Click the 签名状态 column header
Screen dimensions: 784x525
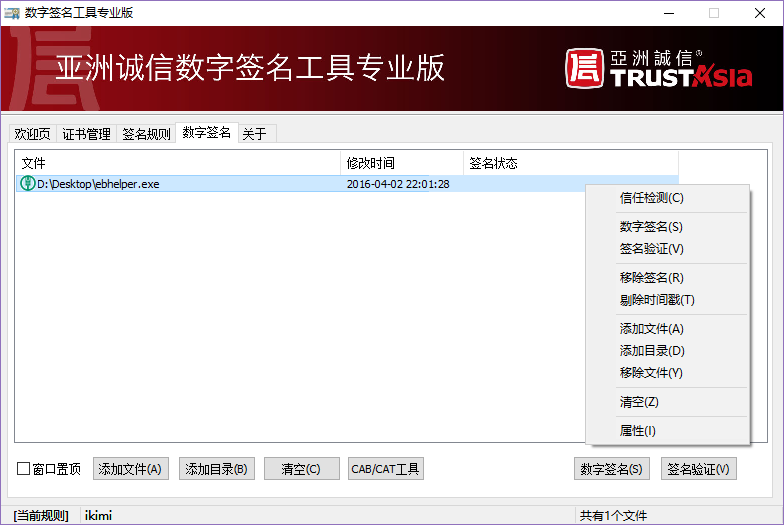[570, 163]
